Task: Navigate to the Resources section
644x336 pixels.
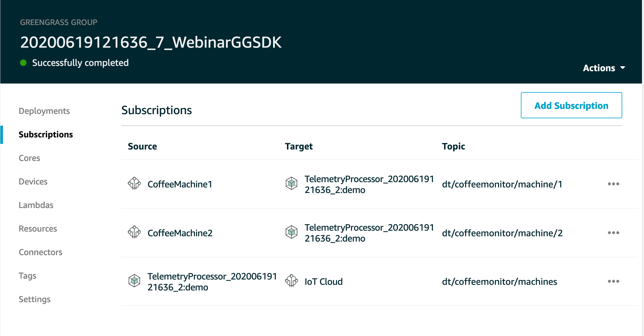Action: (x=37, y=228)
